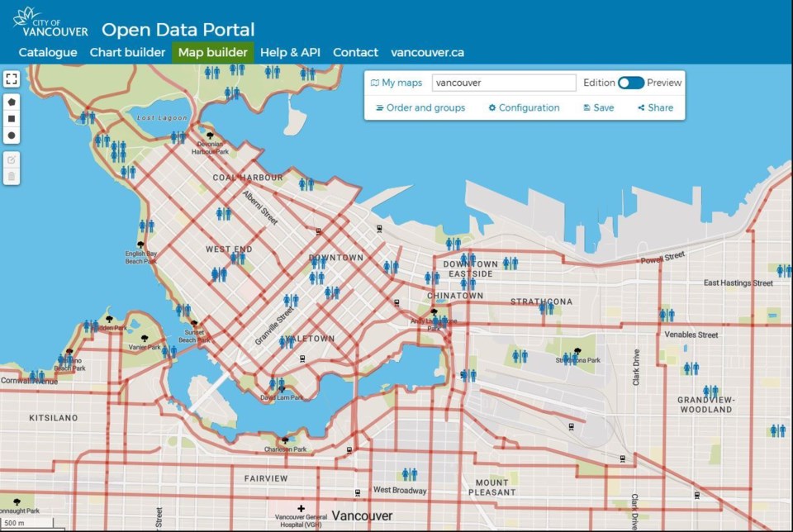Viewport: 793px width, 532px height.
Task: Click the tree icon at Devonian Harbour Park
Action: 210,135
